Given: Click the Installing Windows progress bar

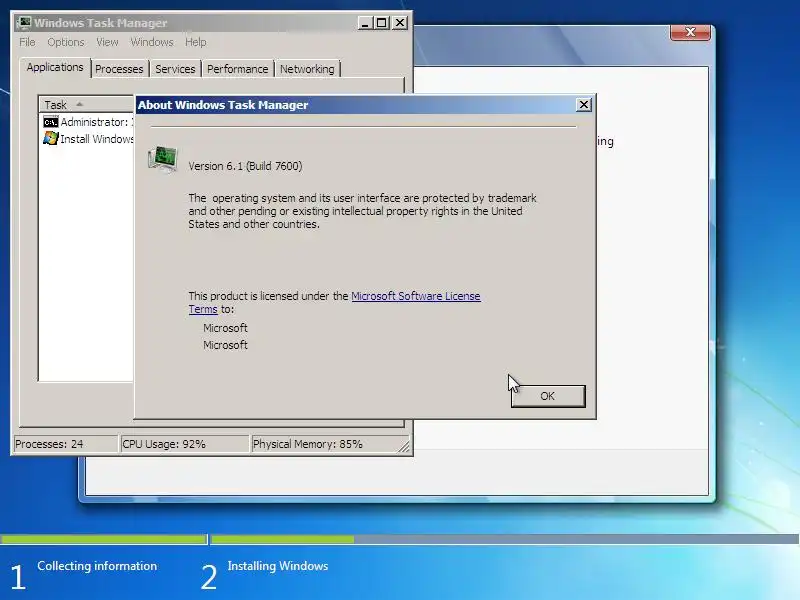Looking at the screenshot, I should (x=505, y=539).
